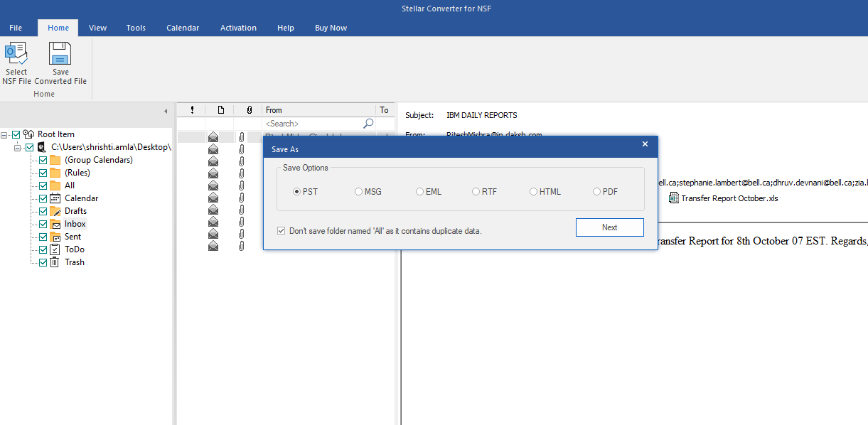Screen dimensions: 868x425
Task: Collapse the C:\Users\shrishti.amla node
Action: point(18,147)
